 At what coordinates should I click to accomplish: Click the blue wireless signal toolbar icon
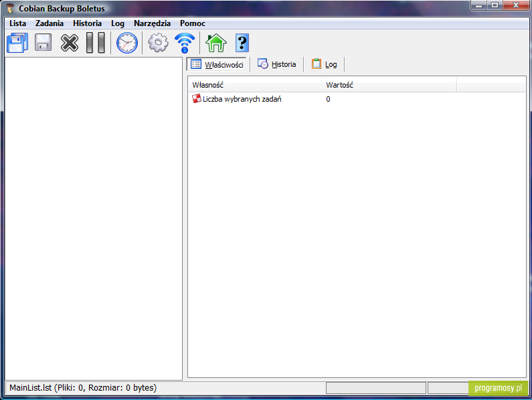[x=185, y=43]
